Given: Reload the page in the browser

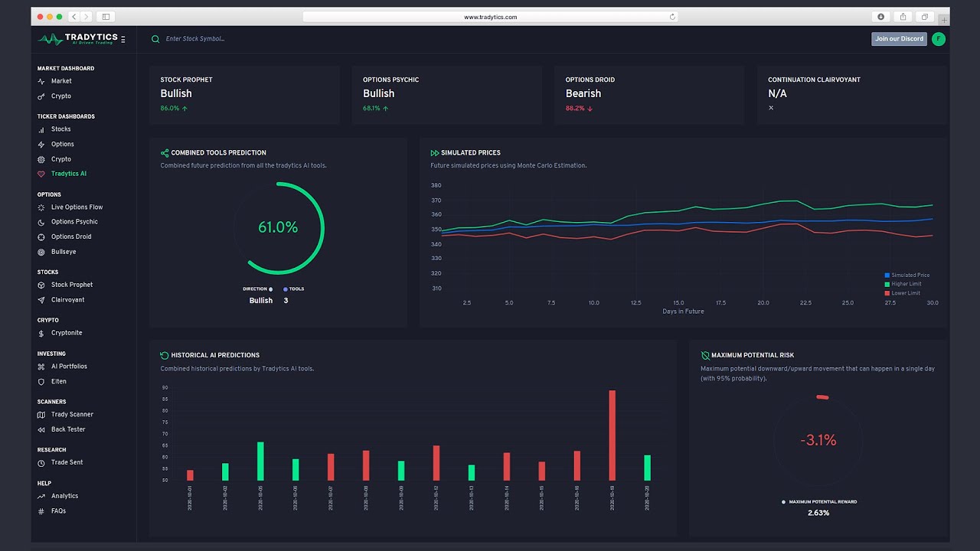Looking at the screenshot, I should (x=672, y=17).
